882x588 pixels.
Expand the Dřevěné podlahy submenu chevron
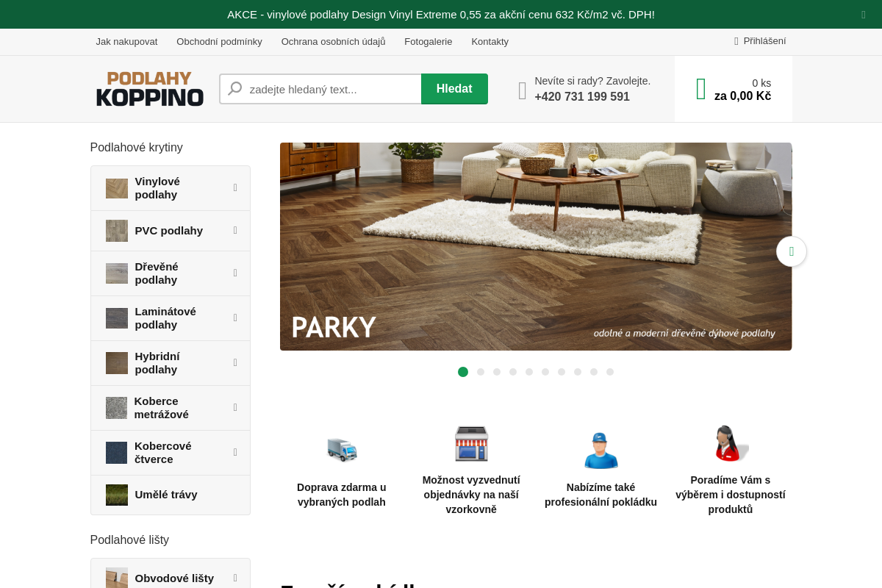(235, 273)
